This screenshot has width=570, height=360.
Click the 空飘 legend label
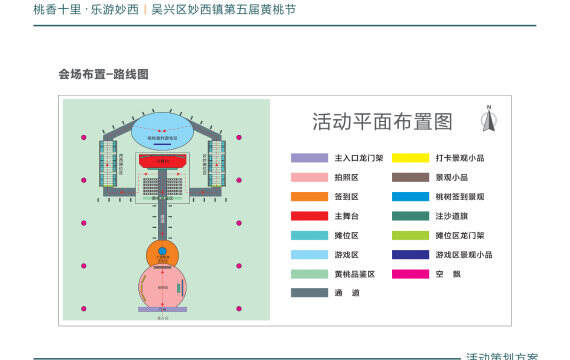pos(448,274)
